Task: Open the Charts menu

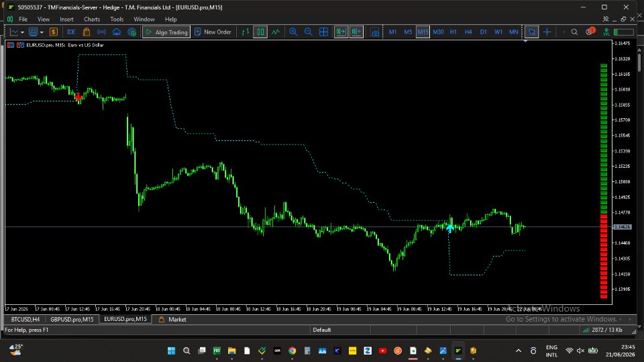Action: (x=92, y=19)
